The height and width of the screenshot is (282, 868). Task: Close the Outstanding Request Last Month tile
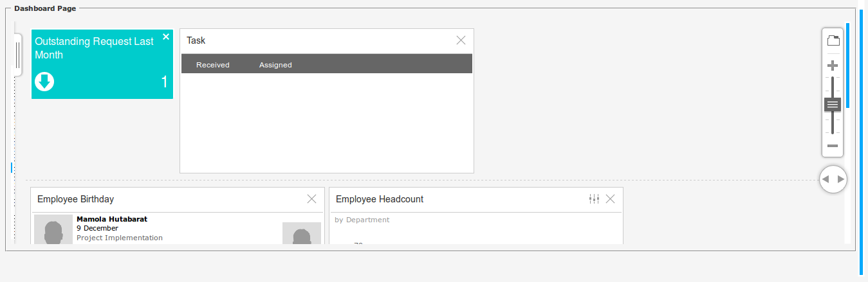(166, 37)
